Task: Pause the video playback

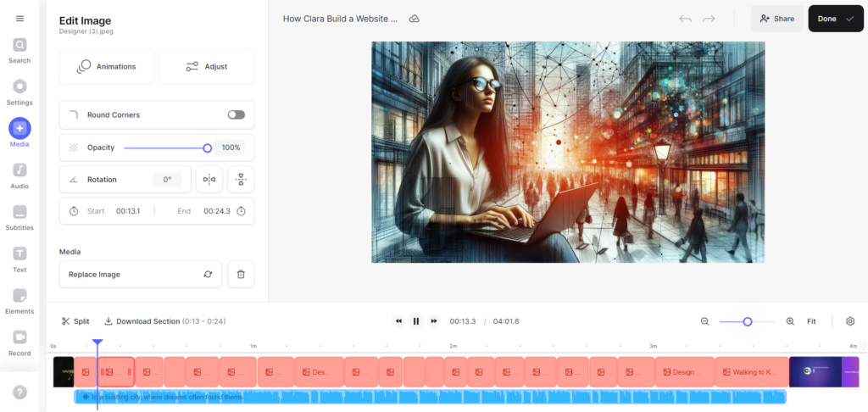Action: tap(415, 321)
